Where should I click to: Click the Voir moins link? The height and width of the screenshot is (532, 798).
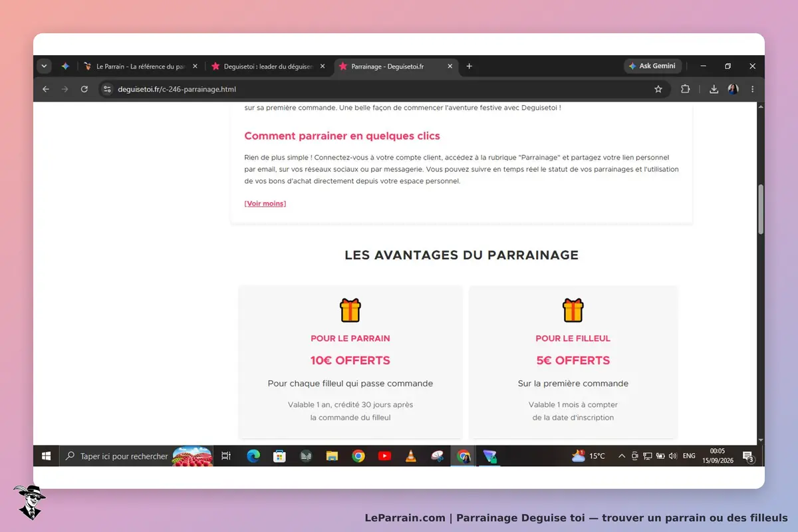pos(265,203)
